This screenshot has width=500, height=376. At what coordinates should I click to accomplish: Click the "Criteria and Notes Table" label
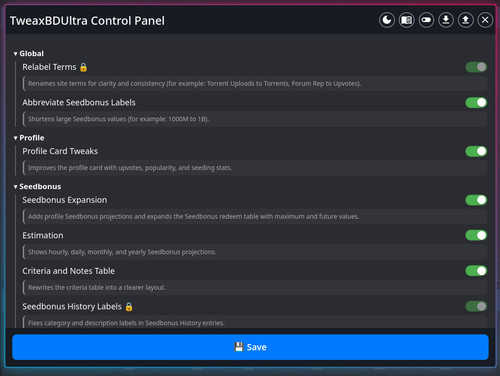68,271
